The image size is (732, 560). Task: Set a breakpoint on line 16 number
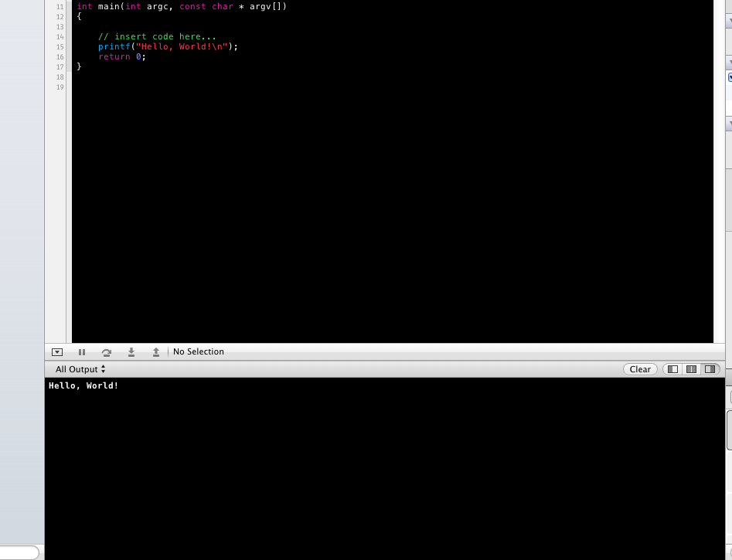pos(60,56)
